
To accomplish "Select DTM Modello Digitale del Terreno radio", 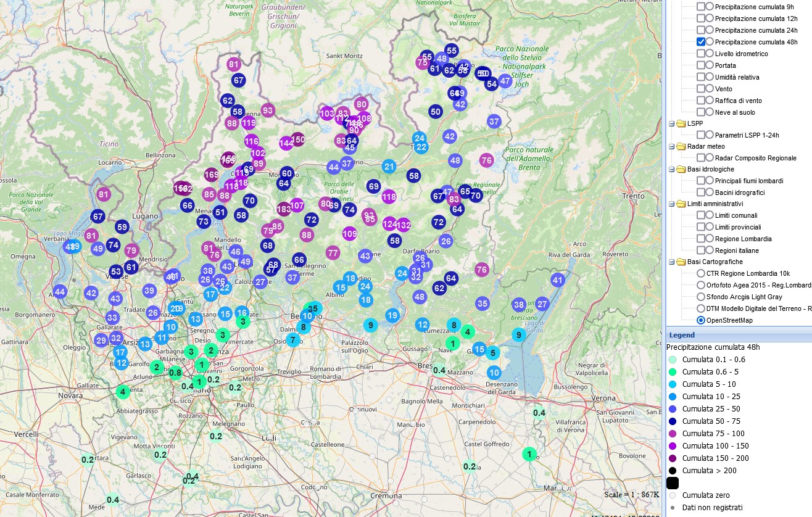I will (701, 308).
